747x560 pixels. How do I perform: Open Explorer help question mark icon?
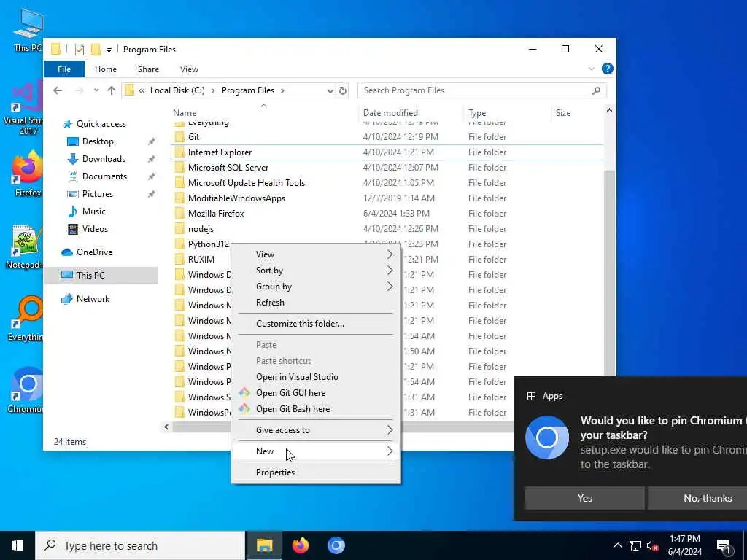tap(607, 69)
